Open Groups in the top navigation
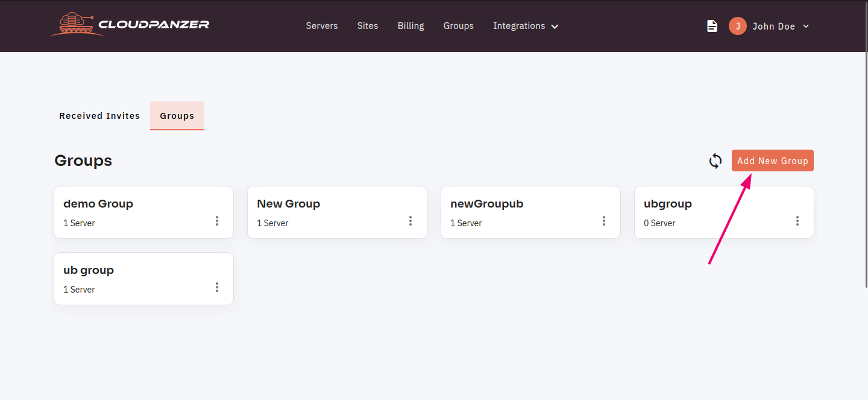868x400 pixels. tap(459, 26)
